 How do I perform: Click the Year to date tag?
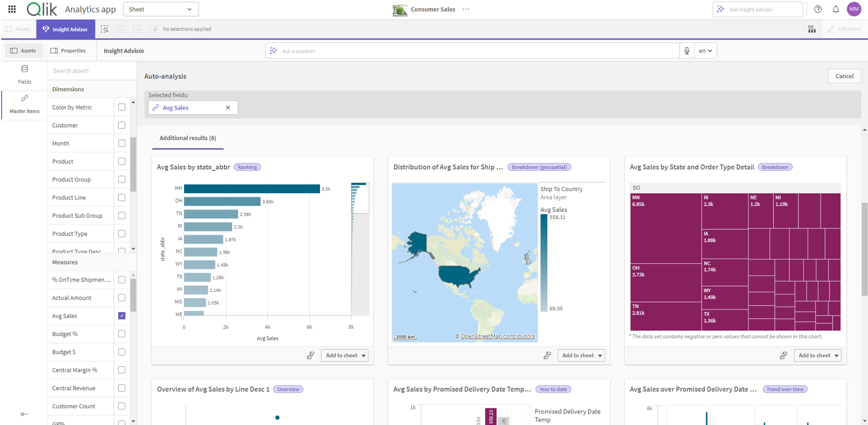pyautogui.click(x=553, y=389)
